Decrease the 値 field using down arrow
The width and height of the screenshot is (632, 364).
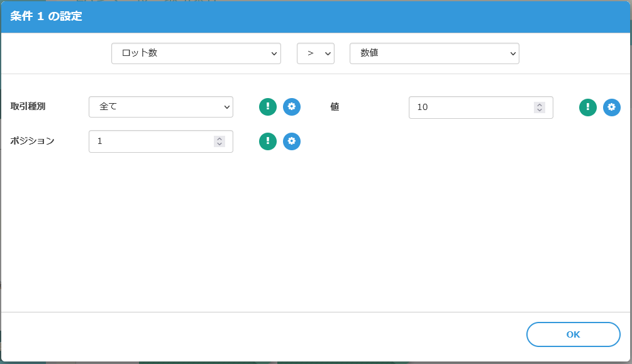(539, 111)
